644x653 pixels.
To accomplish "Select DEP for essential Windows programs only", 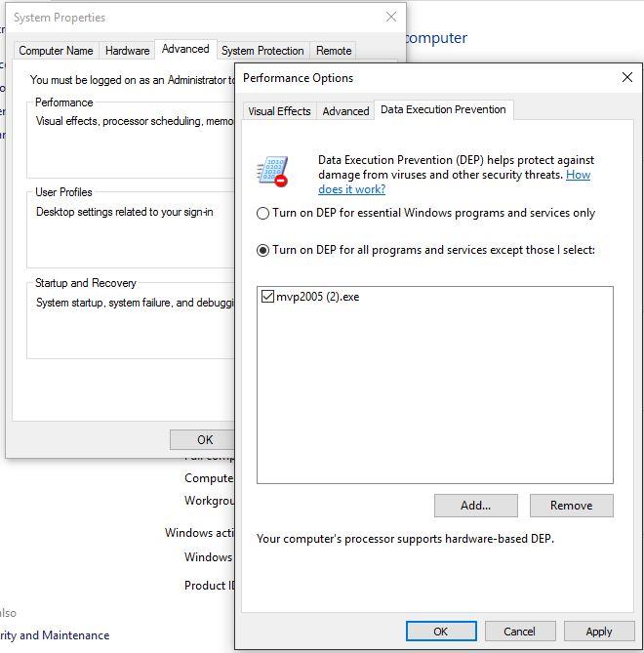I will tap(263, 213).
